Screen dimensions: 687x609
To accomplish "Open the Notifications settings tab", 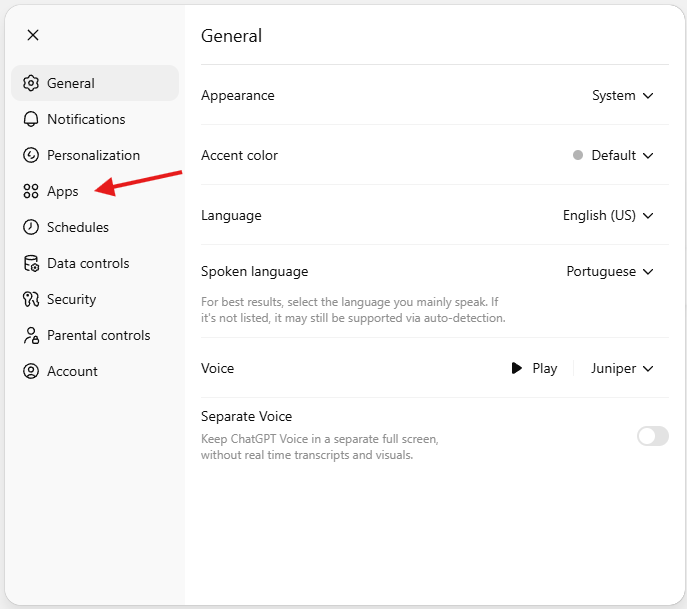I will [x=95, y=119].
